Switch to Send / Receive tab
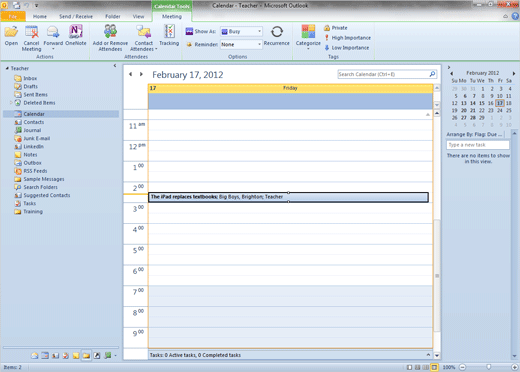The width and height of the screenshot is (520, 372). [76, 16]
